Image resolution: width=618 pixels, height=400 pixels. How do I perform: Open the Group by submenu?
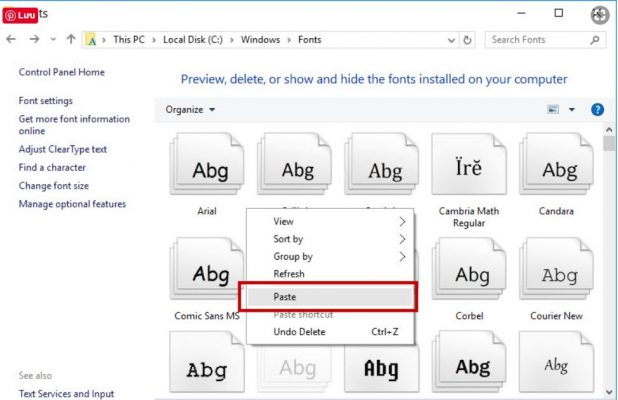tap(330, 257)
